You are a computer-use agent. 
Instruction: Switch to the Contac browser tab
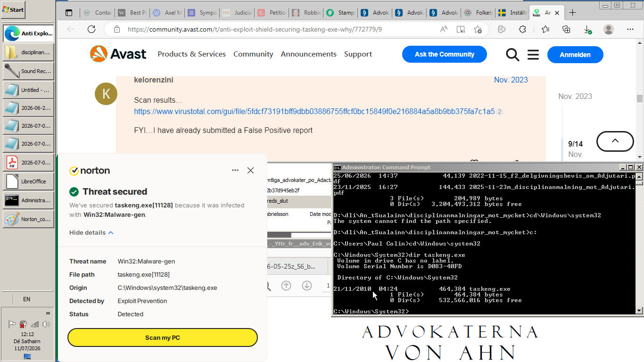(98, 13)
